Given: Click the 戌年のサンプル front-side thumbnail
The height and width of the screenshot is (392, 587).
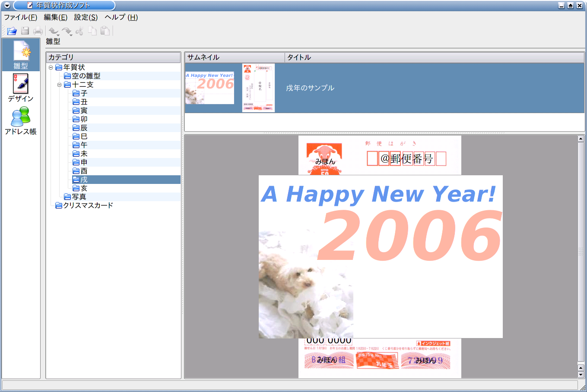Looking at the screenshot, I should click(x=209, y=88).
